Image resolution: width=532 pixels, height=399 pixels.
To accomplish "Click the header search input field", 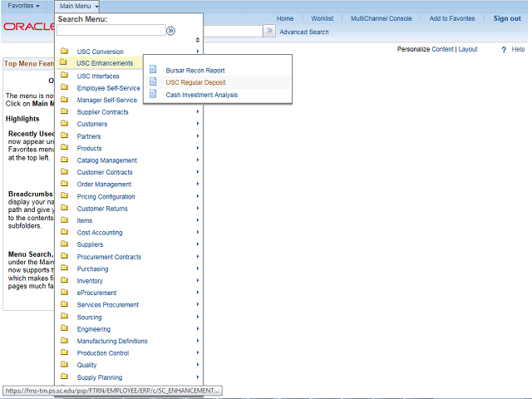I will tap(233, 32).
